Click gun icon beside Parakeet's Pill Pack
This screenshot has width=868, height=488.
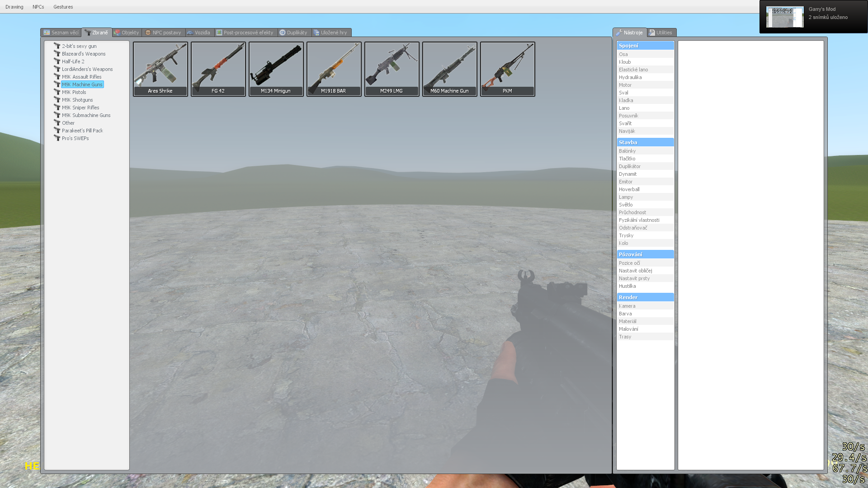(x=57, y=131)
